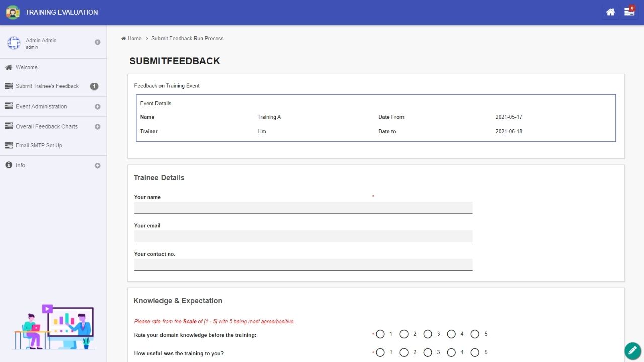Select rating 1 for domain knowledge before training
The height and width of the screenshot is (362, 644).
(380, 334)
